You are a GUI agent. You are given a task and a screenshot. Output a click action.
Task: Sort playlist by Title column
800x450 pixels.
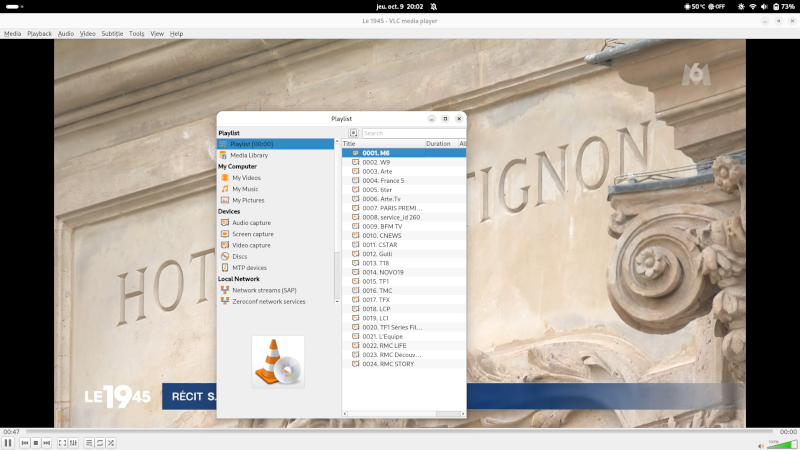click(384, 144)
